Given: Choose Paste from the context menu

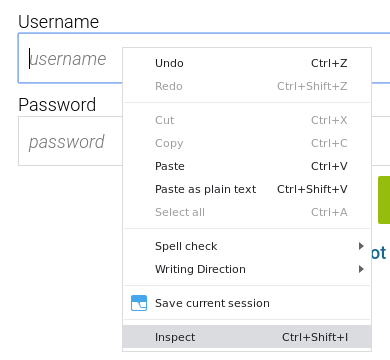Looking at the screenshot, I should click(x=247, y=166).
